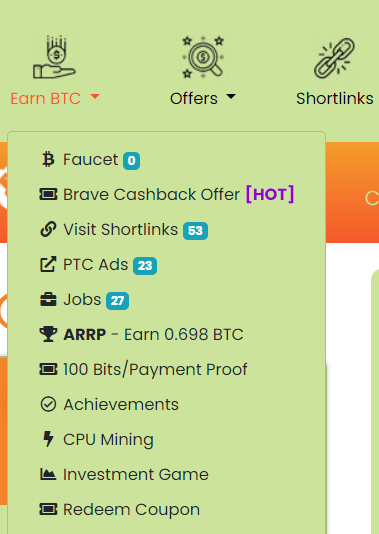Open the Shortlinks nav label

pyautogui.click(x=335, y=99)
